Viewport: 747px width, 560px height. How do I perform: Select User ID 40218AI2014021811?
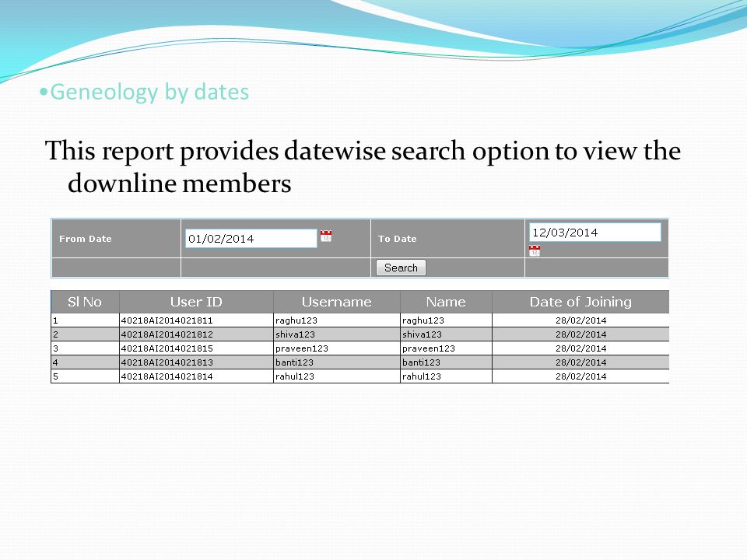tap(167, 320)
